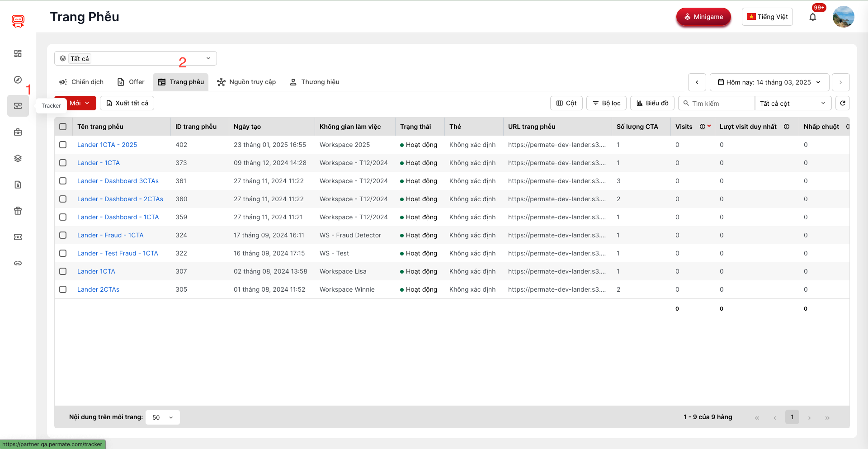Click the refresh table icon
The image size is (868, 449).
point(842,103)
